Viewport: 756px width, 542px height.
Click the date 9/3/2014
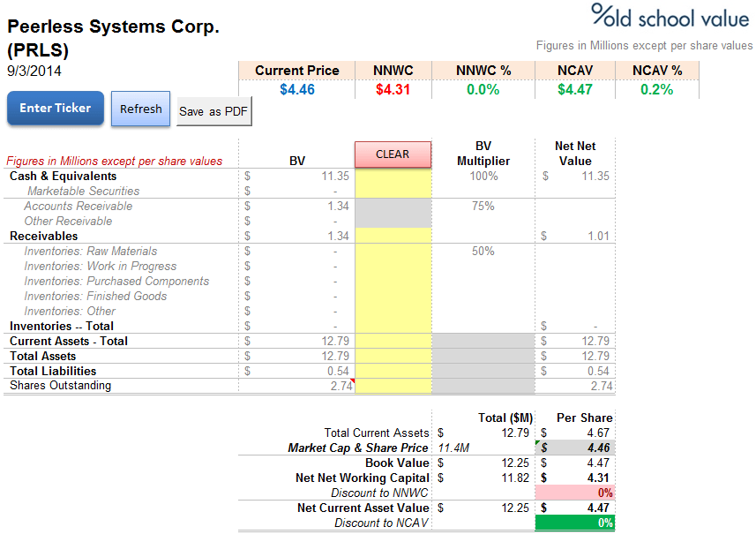[x=34, y=71]
